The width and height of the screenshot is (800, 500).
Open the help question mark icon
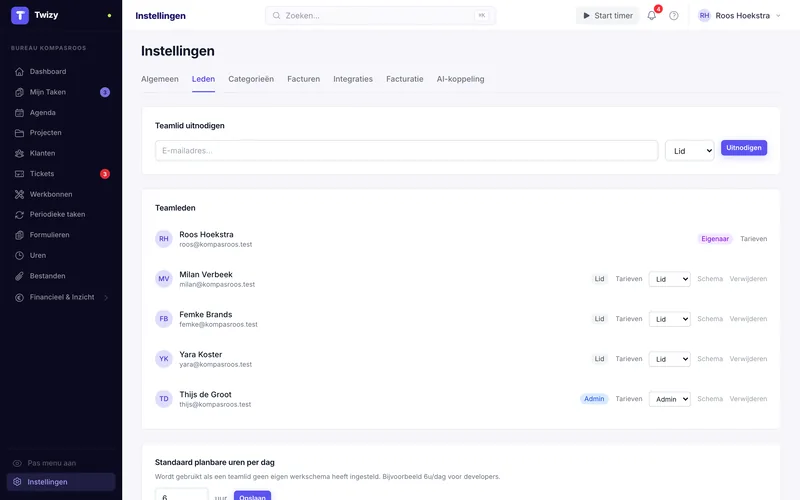(674, 16)
